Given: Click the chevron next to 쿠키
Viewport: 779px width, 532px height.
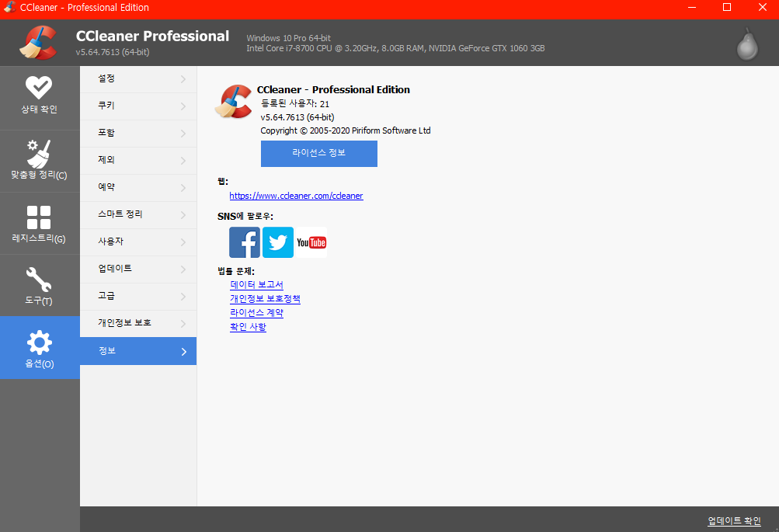Looking at the screenshot, I should (x=183, y=106).
